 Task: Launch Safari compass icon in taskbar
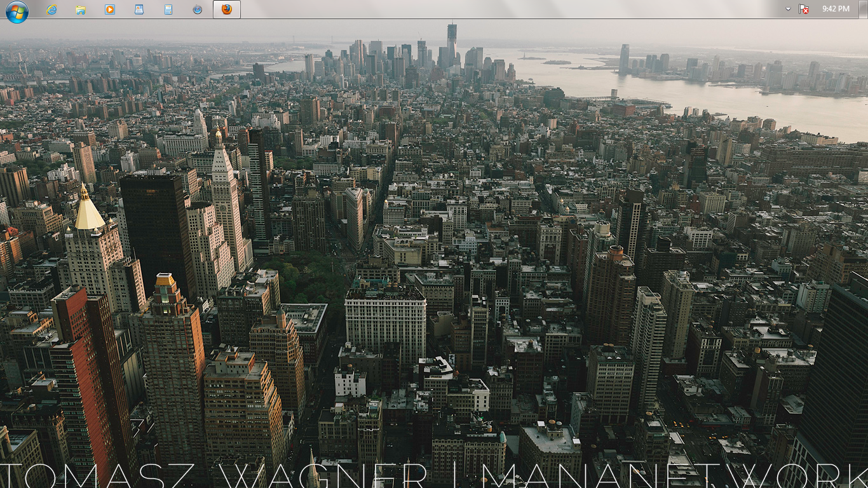(198, 10)
